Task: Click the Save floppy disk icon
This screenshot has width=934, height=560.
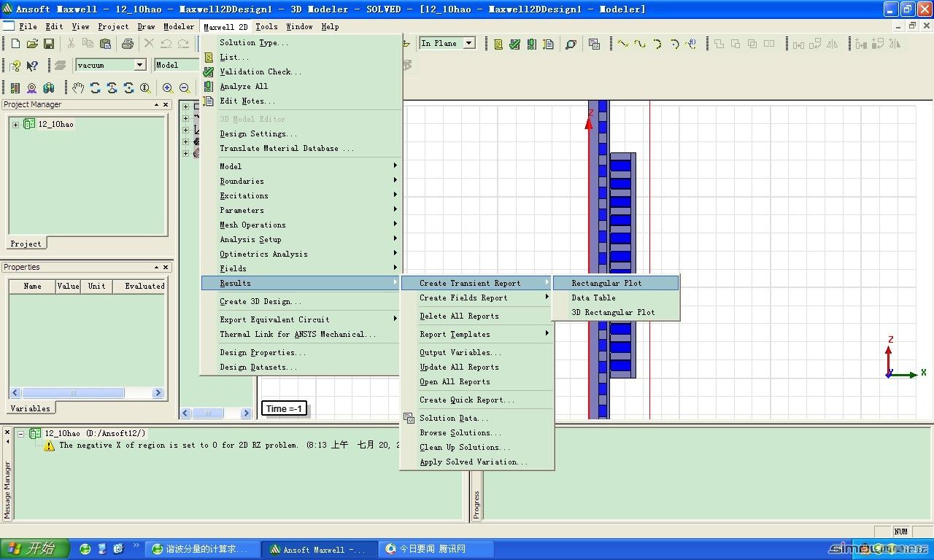Action: click(49, 44)
